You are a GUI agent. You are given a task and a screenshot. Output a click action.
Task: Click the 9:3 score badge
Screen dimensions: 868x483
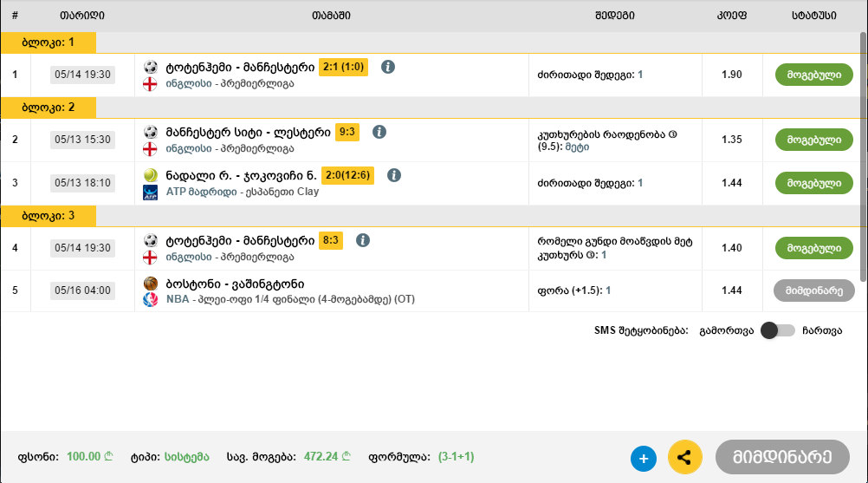click(347, 132)
